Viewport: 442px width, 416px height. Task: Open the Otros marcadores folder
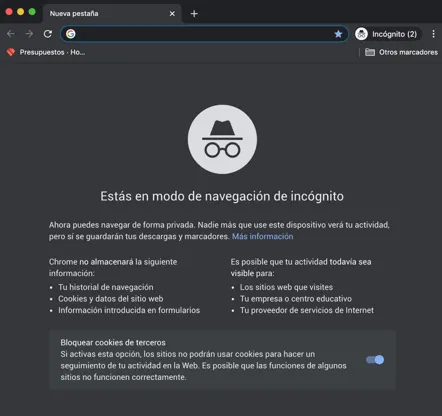click(x=401, y=52)
